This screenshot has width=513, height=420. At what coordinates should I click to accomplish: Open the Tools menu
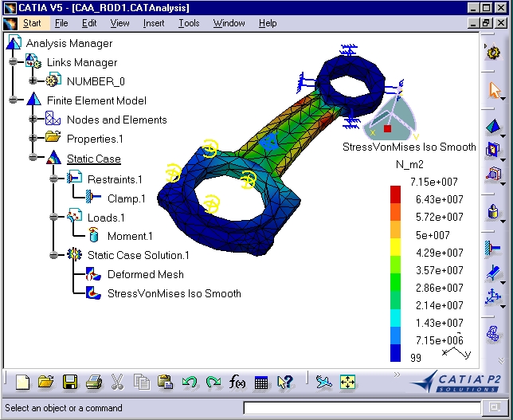189,23
